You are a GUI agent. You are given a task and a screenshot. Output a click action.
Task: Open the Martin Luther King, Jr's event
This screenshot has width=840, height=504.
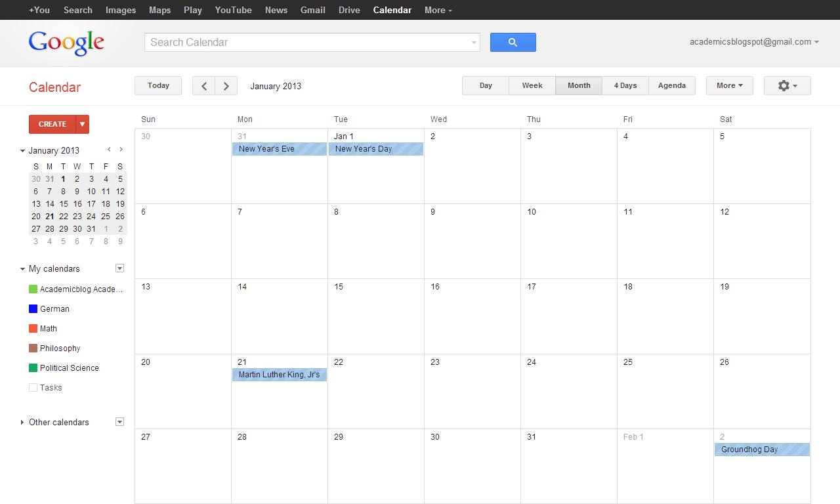(280, 375)
